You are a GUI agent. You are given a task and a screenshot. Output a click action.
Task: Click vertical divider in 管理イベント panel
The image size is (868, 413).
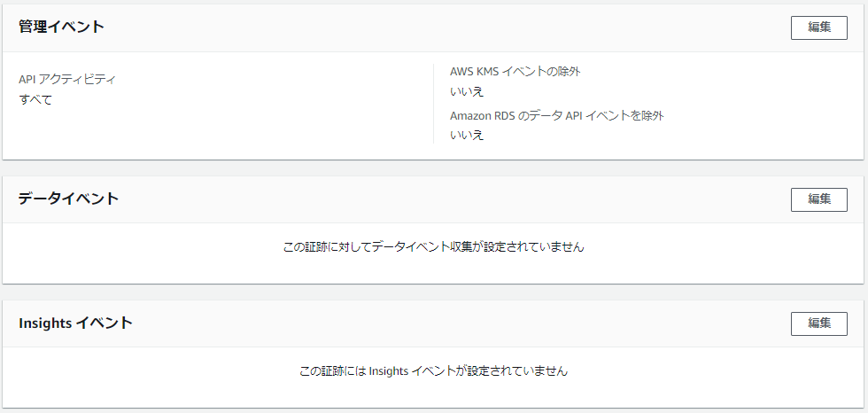tap(433, 104)
